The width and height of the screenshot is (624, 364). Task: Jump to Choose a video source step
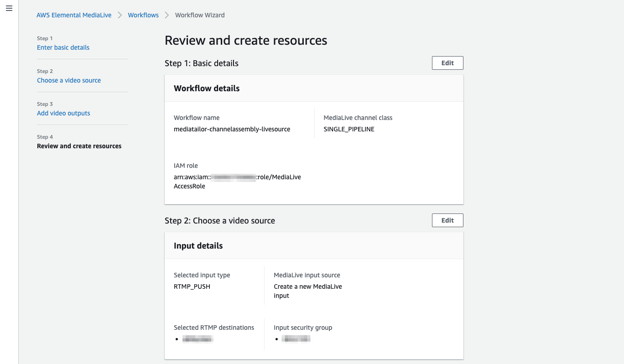click(69, 80)
